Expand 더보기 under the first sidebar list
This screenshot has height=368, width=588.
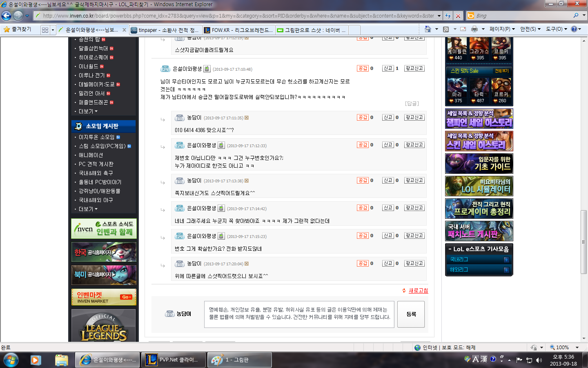point(88,111)
